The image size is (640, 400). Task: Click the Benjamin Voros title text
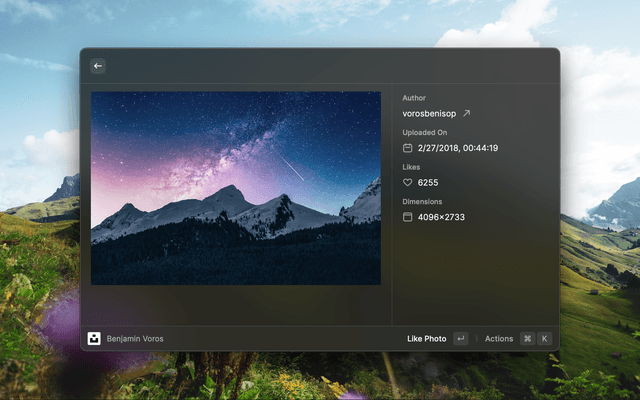point(135,339)
